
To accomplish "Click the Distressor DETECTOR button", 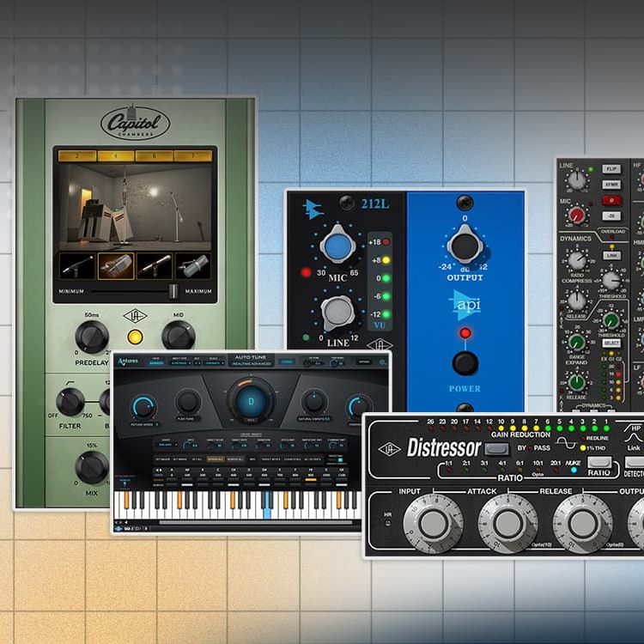I will pyautogui.click(x=635, y=462).
